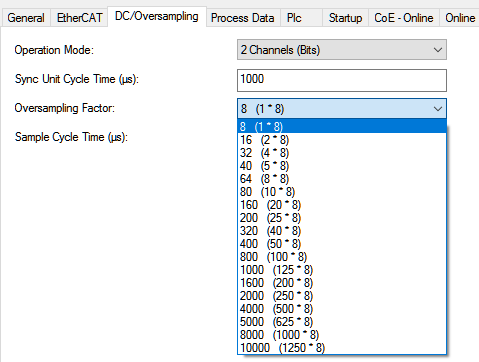Select oversampling factor 40 (5 * 8)

point(342,166)
